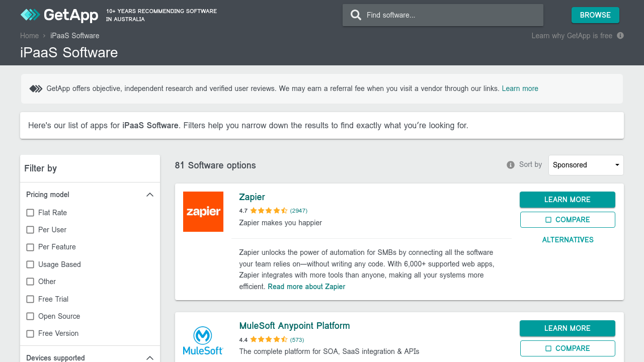Open the Zapier logo thumbnail

click(x=203, y=212)
